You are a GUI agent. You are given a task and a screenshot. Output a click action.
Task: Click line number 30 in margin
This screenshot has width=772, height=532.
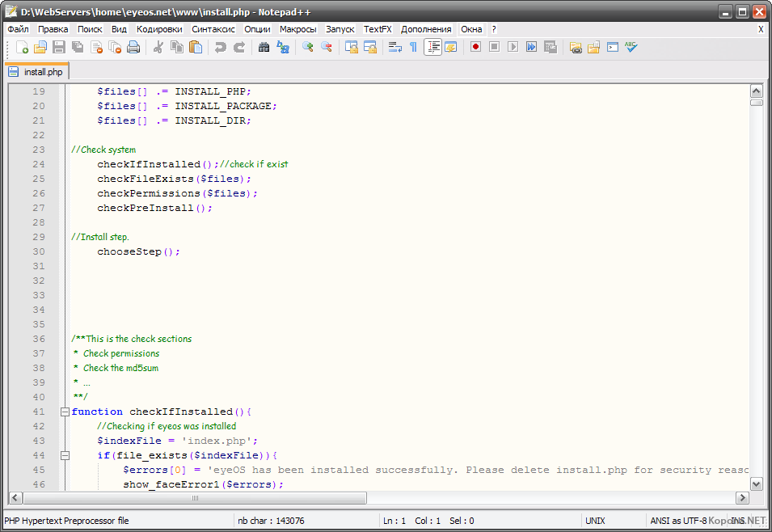pos(39,251)
